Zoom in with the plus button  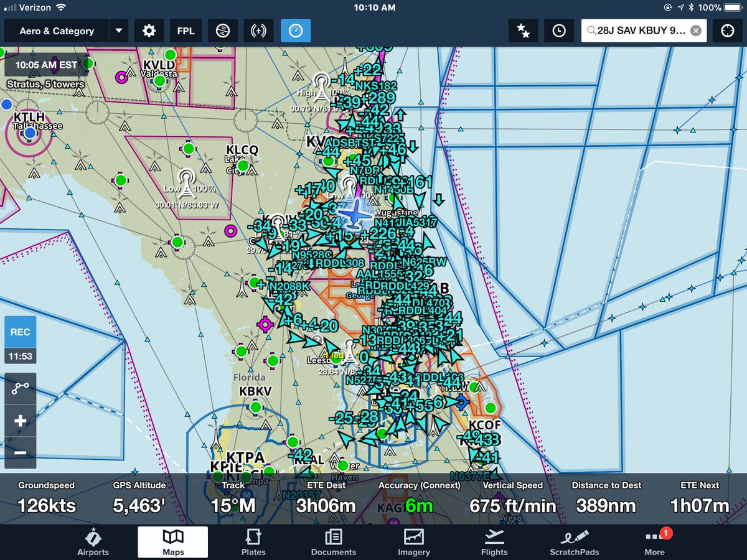pyautogui.click(x=20, y=421)
